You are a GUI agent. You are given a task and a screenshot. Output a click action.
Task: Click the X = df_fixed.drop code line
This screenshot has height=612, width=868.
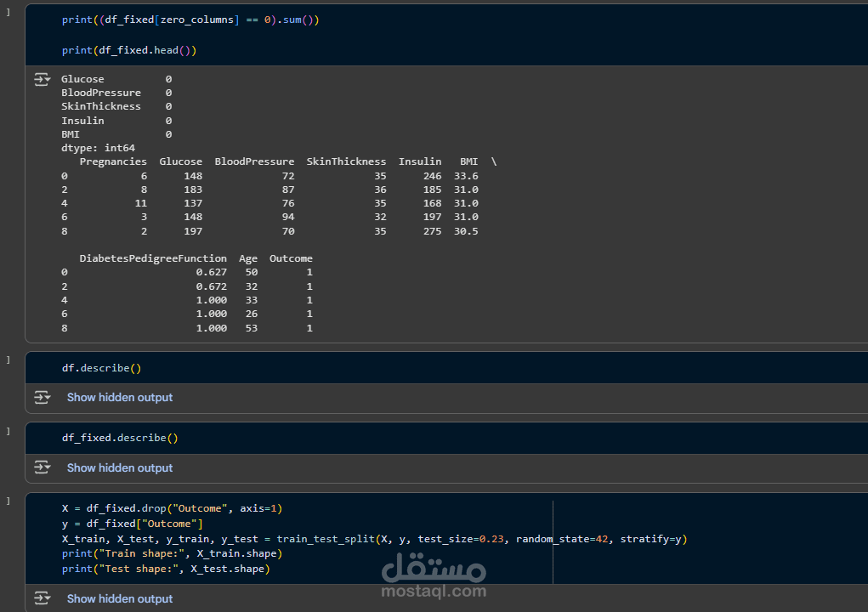(x=171, y=508)
